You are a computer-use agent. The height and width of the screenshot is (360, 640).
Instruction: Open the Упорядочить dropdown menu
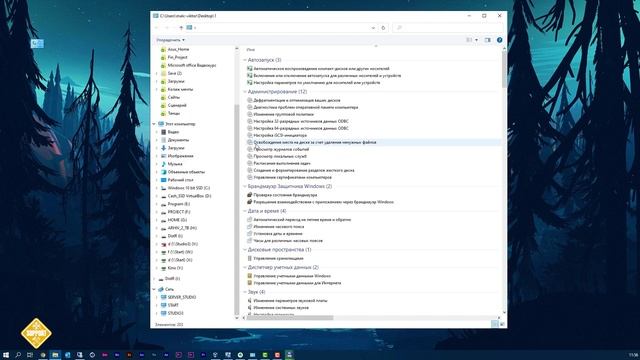pyautogui.click(x=171, y=40)
